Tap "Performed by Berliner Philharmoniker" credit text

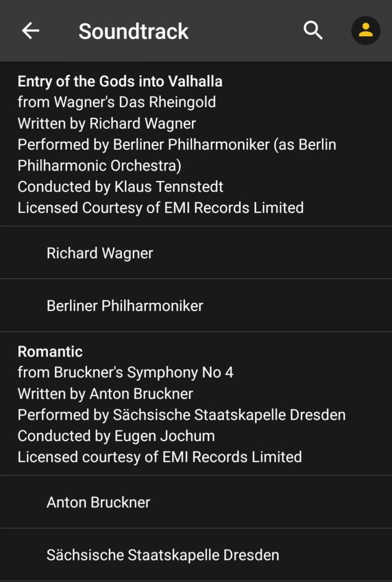pyautogui.click(x=176, y=145)
